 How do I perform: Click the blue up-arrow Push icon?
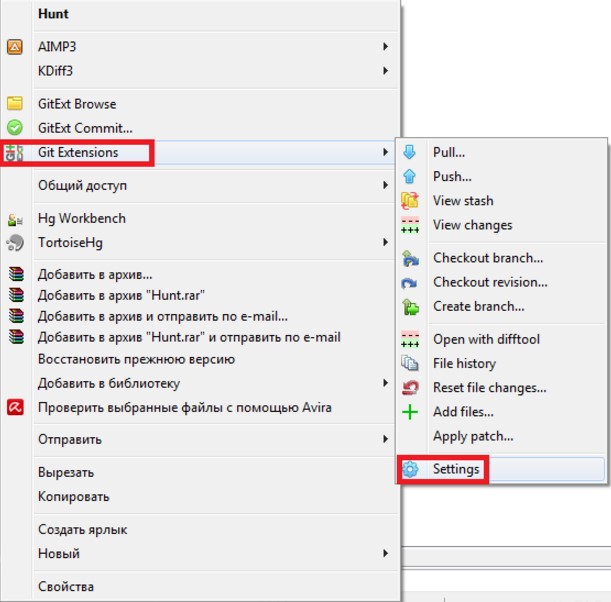409,176
